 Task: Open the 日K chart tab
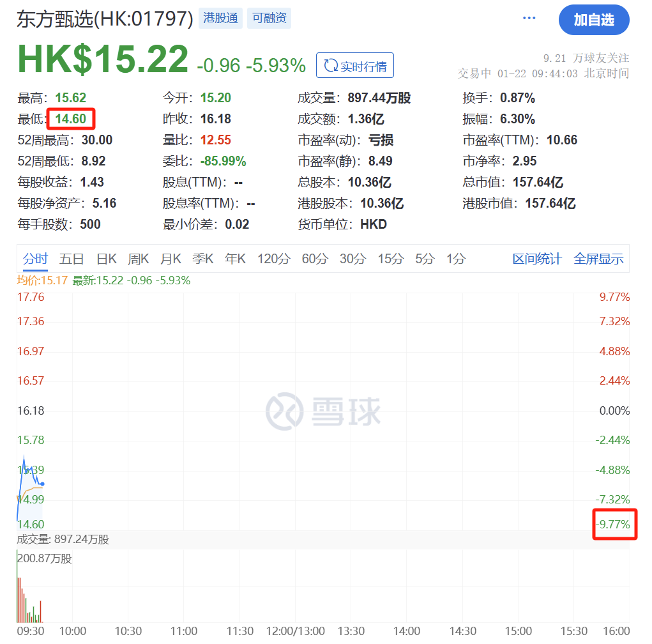click(106, 259)
